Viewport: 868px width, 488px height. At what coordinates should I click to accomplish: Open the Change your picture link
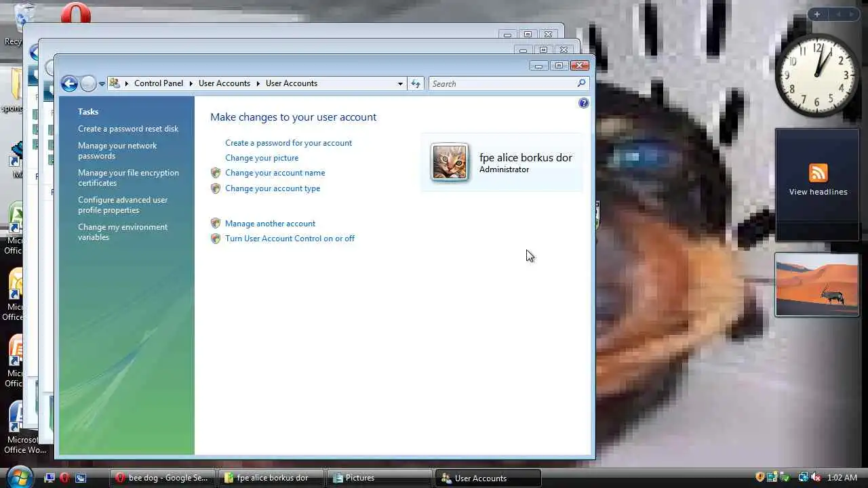pos(262,158)
